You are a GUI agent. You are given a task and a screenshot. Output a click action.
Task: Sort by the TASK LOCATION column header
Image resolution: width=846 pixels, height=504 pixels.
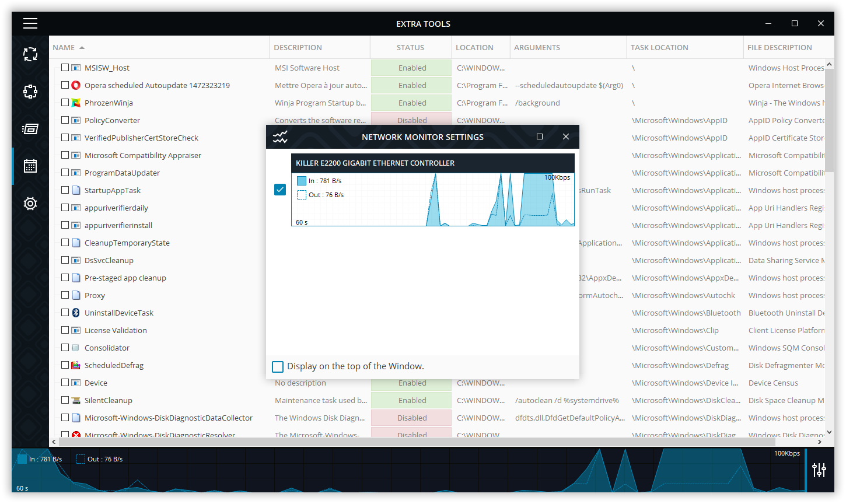tap(659, 47)
